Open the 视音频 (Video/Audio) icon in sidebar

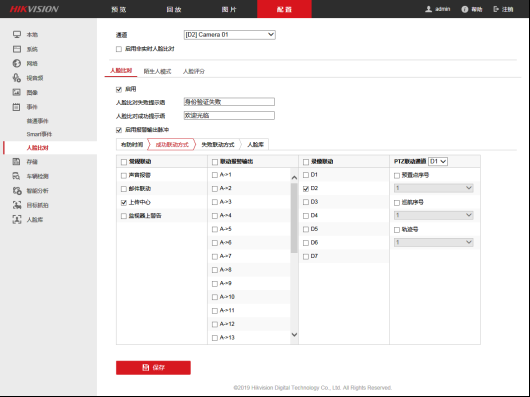[x=17, y=78]
